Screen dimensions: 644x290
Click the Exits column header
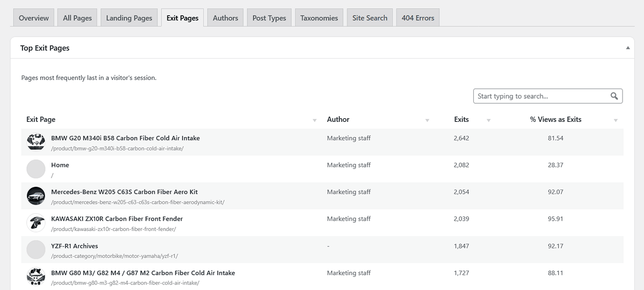click(462, 120)
